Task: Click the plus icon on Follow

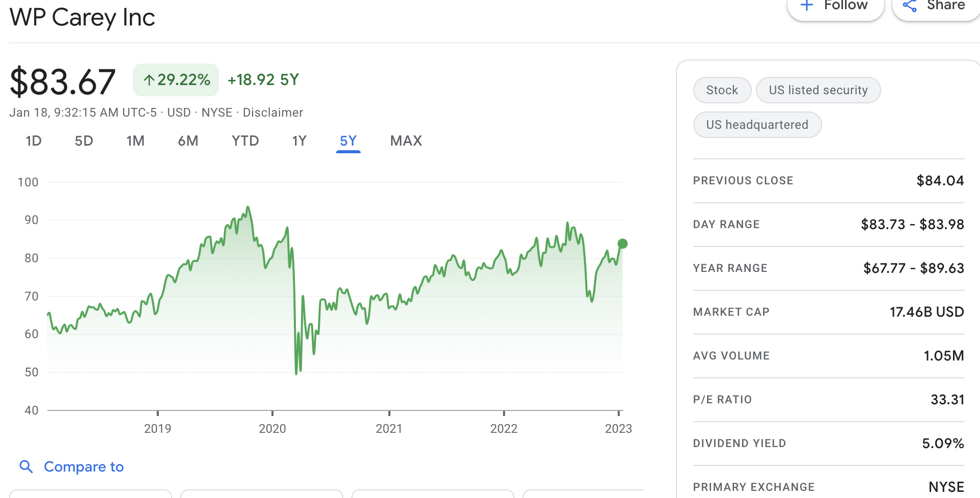Action: click(807, 6)
